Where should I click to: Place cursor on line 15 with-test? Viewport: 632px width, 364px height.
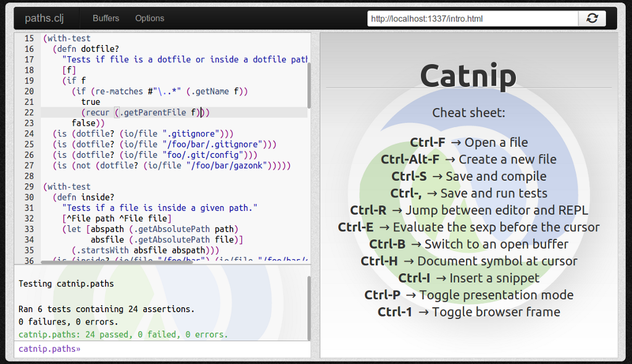pyautogui.click(x=67, y=38)
